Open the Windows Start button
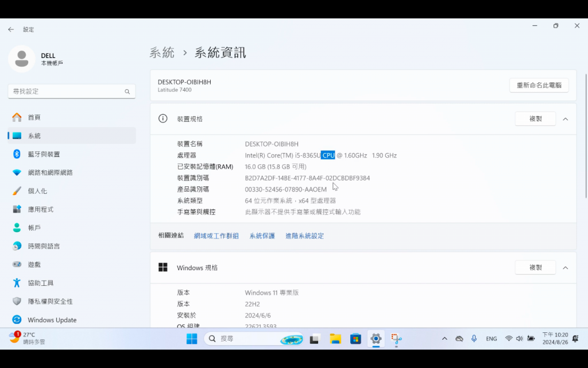This screenshot has height=368, width=588. point(192,339)
